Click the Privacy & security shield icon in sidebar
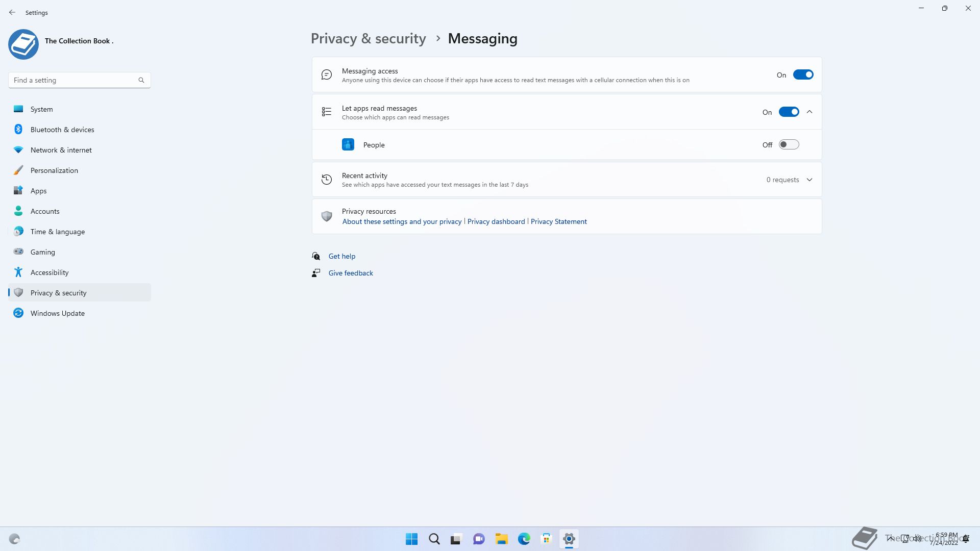980x551 pixels. (18, 292)
